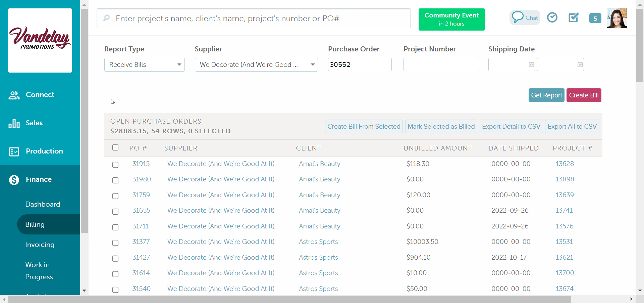
Task: Click the Purchase Order input field
Action: pos(360,64)
